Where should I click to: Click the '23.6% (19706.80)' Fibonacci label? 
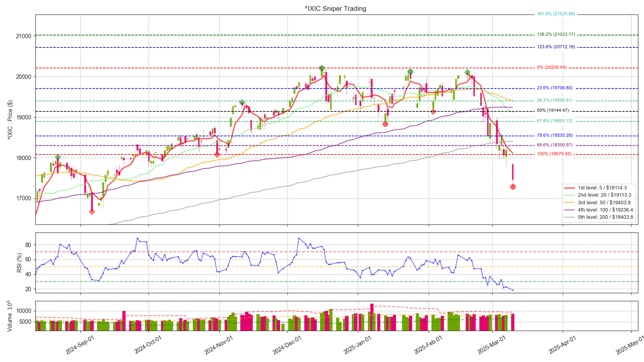[x=555, y=88]
